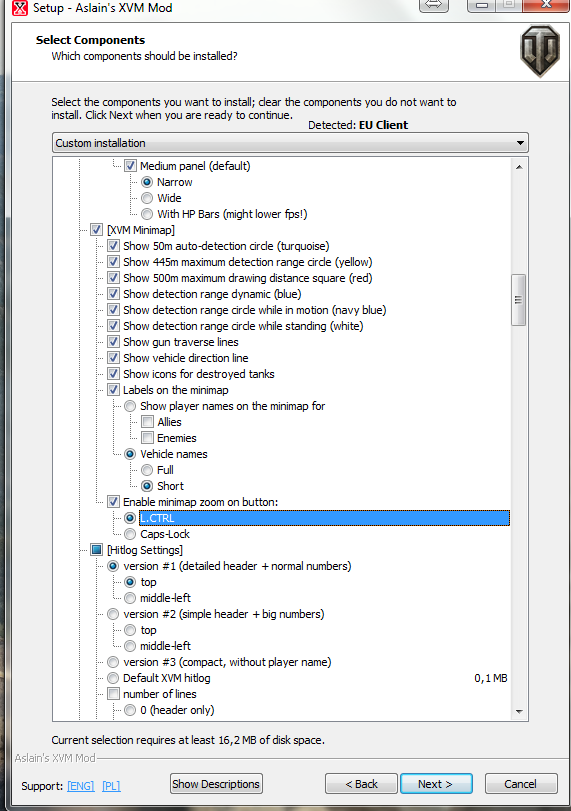Uncheck Show icons for destroyed tanks
The width and height of the screenshot is (571, 811).
113,374
